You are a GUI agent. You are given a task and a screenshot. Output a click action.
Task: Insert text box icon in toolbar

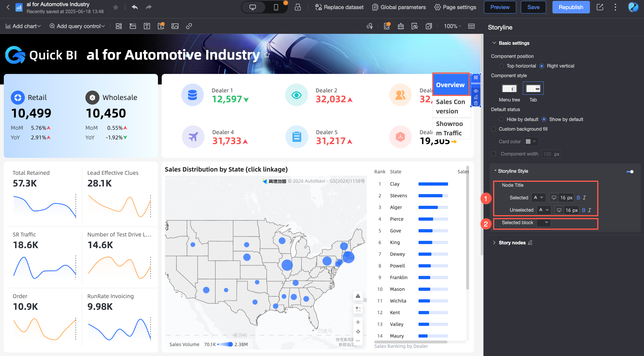pos(147,26)
